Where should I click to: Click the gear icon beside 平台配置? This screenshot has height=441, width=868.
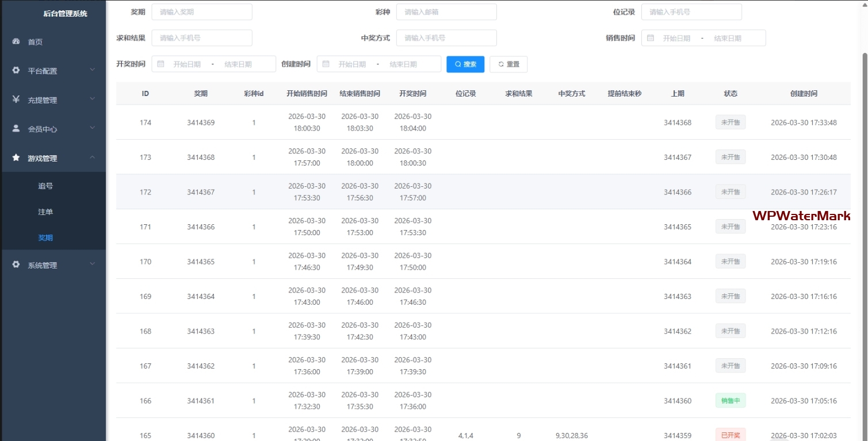point(16,71)
